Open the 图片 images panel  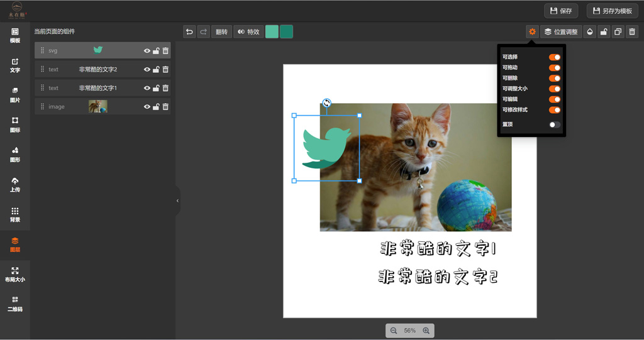tap(15, 96)
